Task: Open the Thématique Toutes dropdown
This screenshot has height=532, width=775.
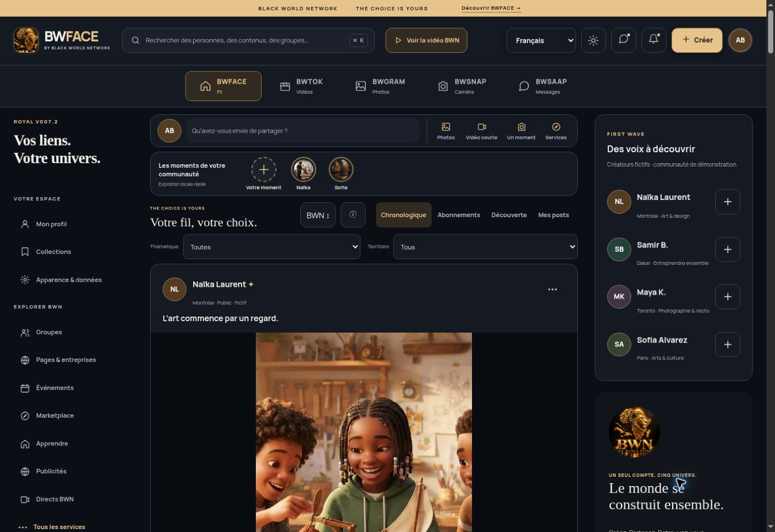Action: (271, 247)
